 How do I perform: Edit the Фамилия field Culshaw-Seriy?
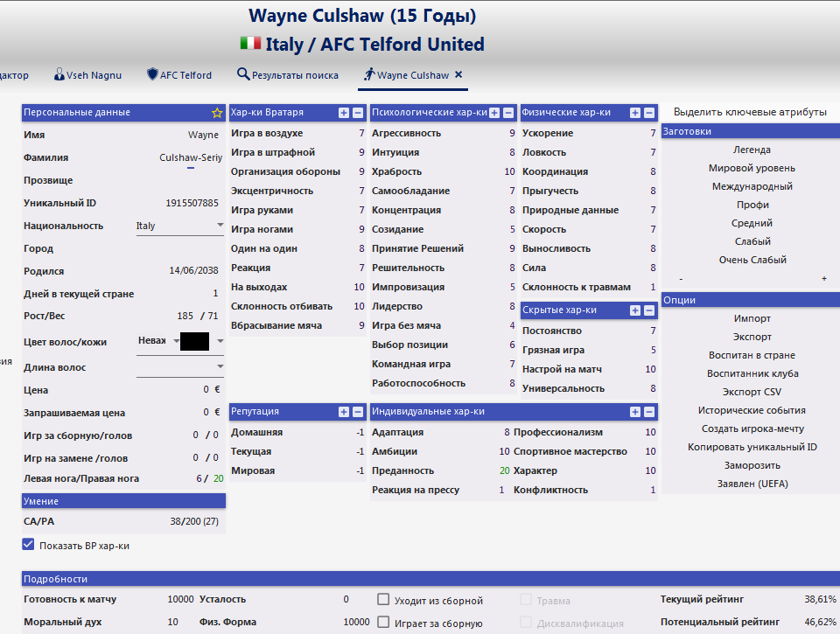click(x=191, y=157)
